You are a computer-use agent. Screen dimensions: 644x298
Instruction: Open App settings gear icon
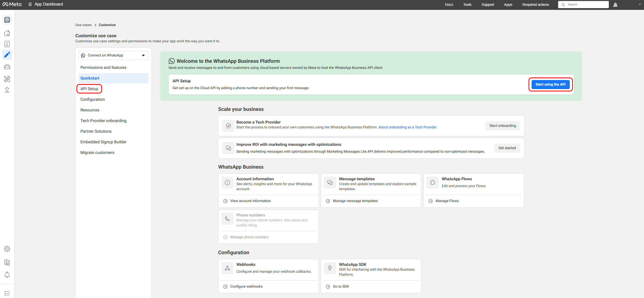tap(7, 249)
